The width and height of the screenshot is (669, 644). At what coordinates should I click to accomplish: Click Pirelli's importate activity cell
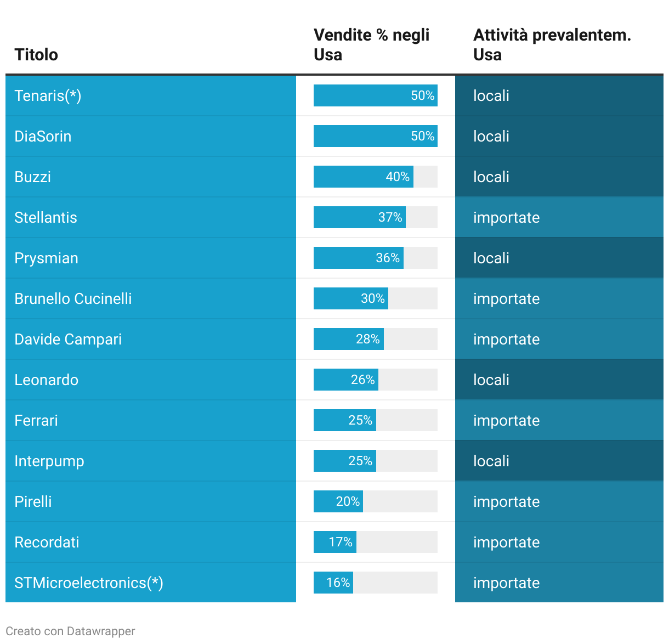pyautogui.click(x=506, y=502)
